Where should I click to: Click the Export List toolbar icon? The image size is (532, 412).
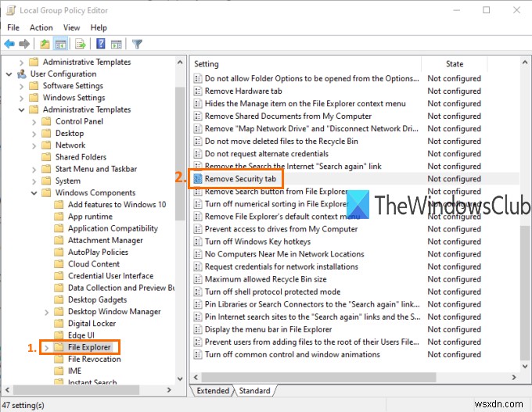click(x=81, y=44)
